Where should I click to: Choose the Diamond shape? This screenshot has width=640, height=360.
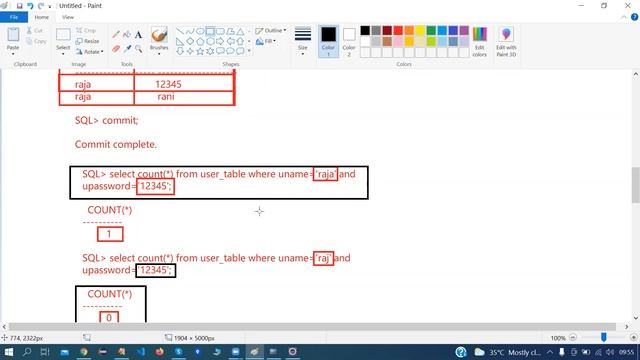click(x=190, y=41)
